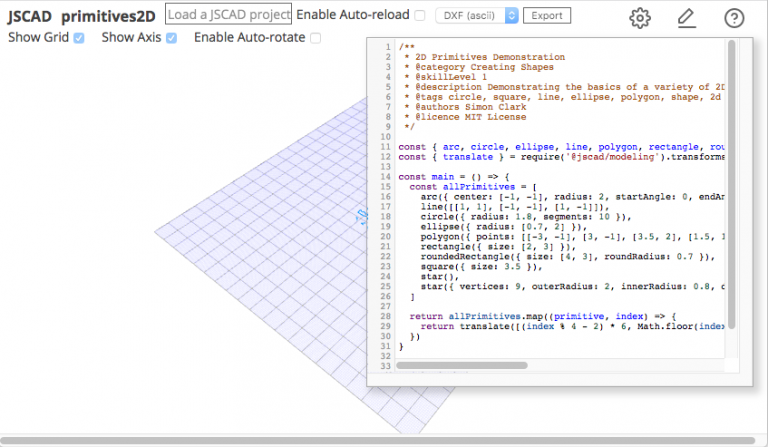Click the Load a JSCAD project field
The width and height of the screenshot is (768, 447).
[228, 15]
